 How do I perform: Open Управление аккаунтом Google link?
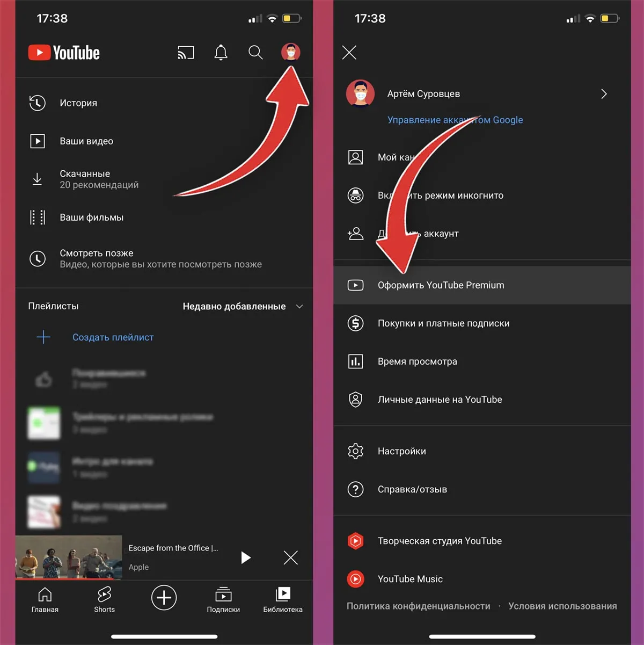(x=455, y=120)
